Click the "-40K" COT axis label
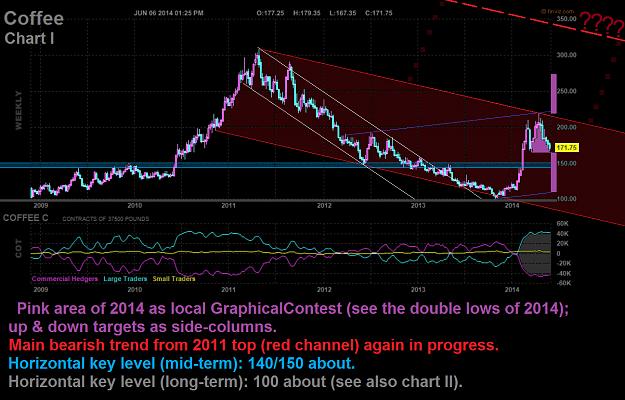 coord(564,273)
